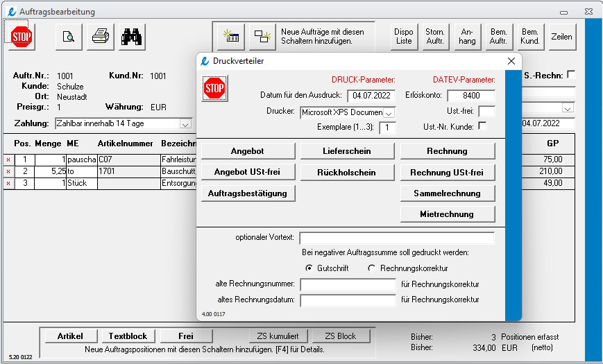Delete position 1 with red x
The width and height of the screenshot is (603, 364).
(x=8, y=160)
